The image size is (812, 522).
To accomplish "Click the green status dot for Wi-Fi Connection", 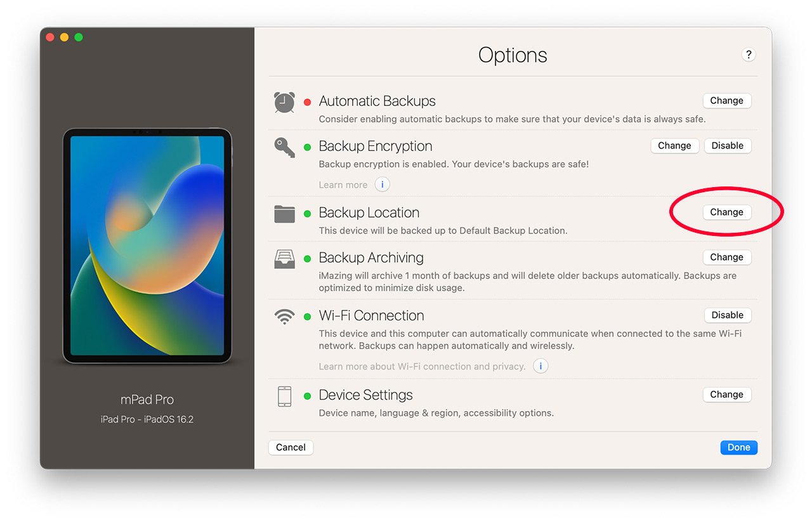I will pyautogui.click(x=308, y=316).
